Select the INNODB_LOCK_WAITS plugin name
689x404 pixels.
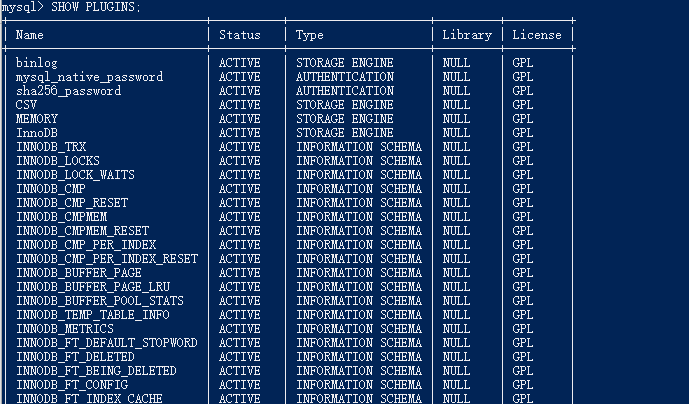click(x=75, y=175)
